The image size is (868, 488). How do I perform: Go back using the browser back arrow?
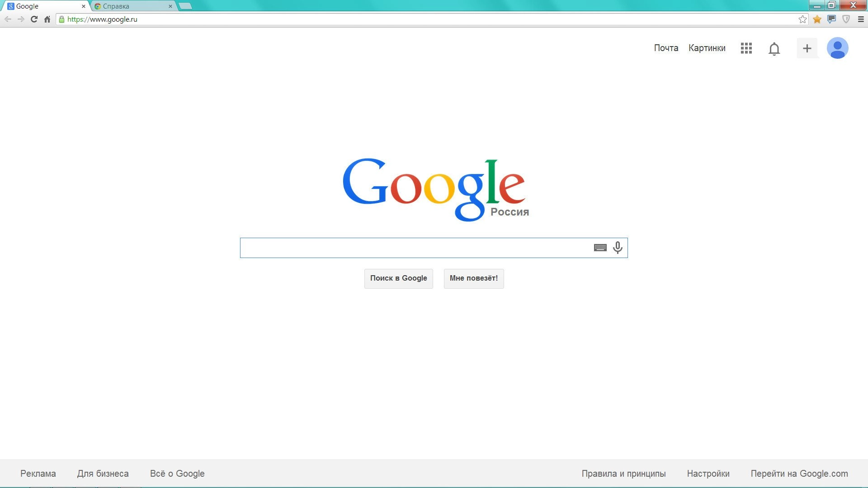8,19
